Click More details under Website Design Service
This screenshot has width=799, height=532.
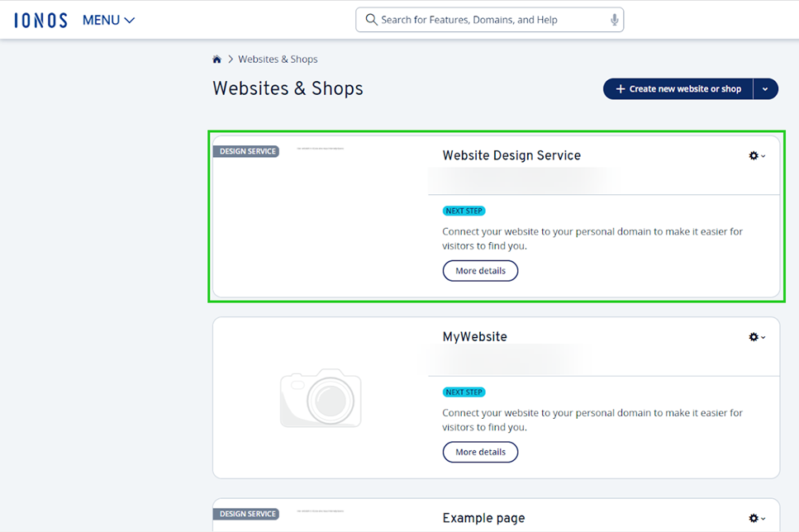coord(480,271)
